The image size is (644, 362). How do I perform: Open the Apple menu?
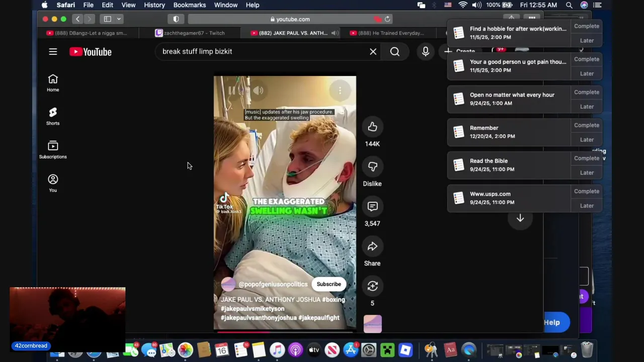pos(45,5)
